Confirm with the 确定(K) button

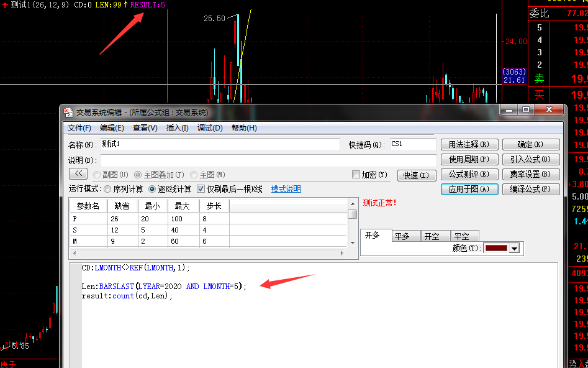531,145
